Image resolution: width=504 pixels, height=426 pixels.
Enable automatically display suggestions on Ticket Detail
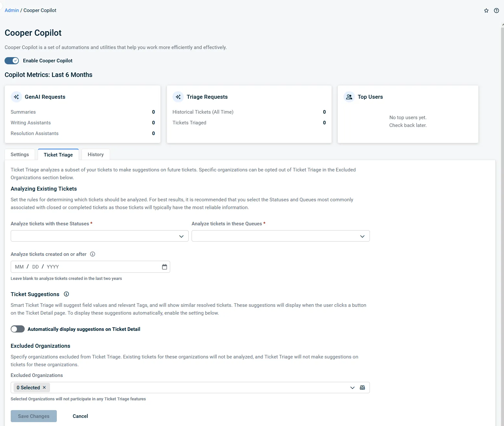18,329
